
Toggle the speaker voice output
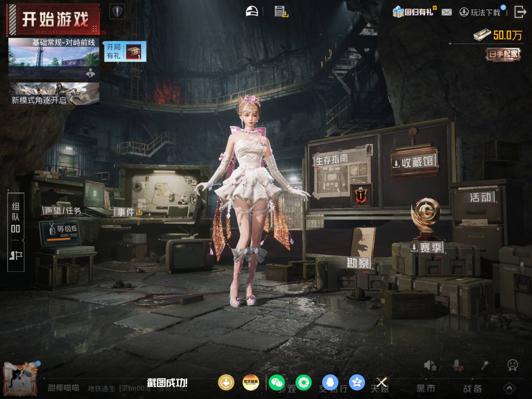[430, 365]
